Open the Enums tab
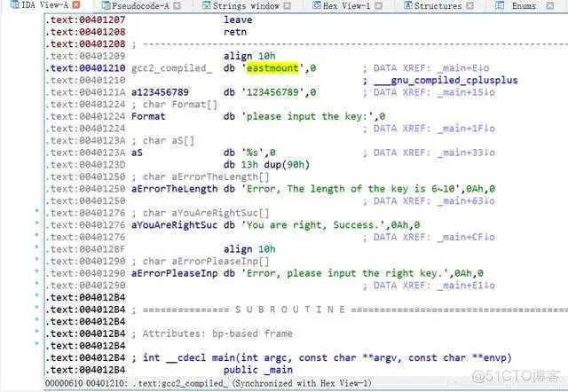This screenshot has height=392, width=568. tap(524, 5)
